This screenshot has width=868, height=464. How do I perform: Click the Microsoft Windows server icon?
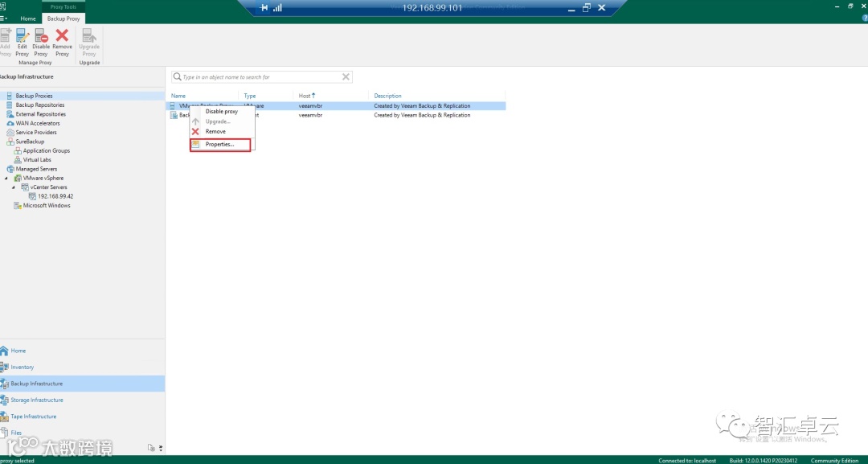click(18, 205)
